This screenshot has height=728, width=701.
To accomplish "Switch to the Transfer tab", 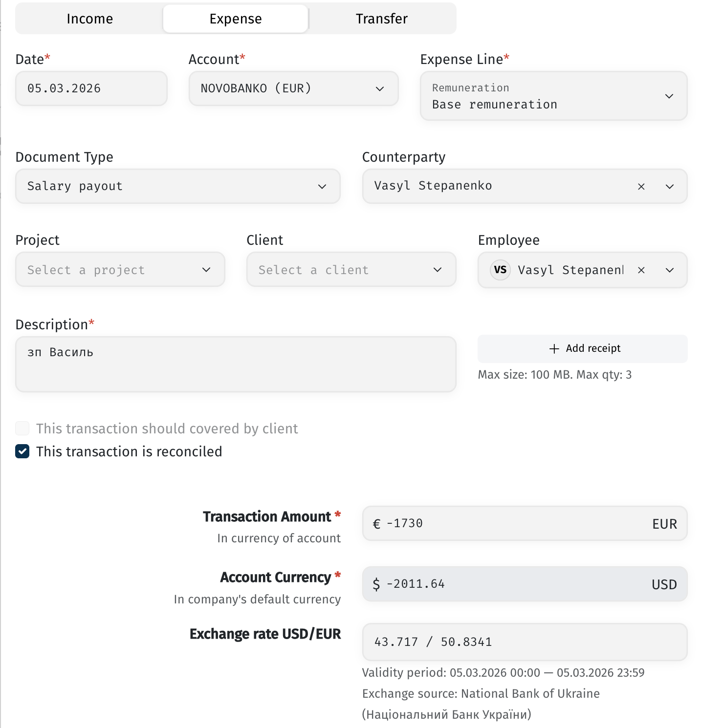I will [x=382, y=19].
